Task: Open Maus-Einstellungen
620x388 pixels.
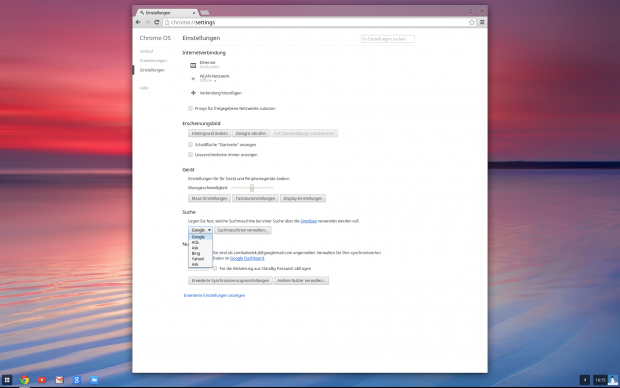Action: point(210,198)
